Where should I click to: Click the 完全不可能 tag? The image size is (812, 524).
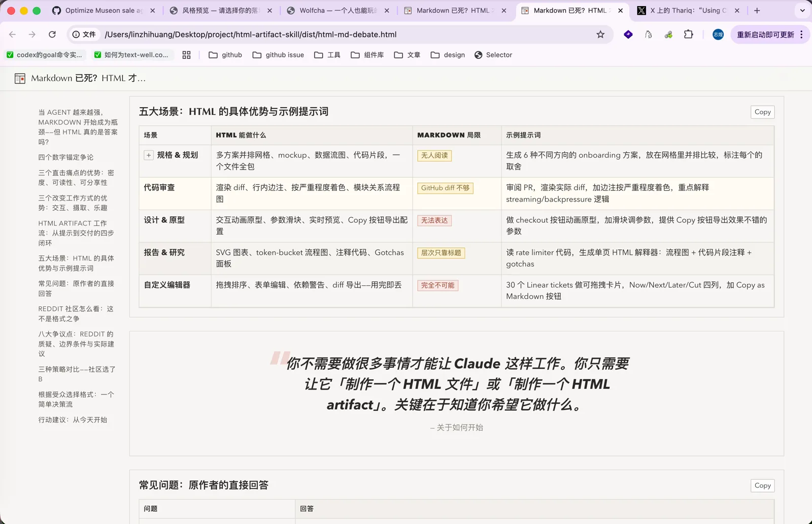438,285
